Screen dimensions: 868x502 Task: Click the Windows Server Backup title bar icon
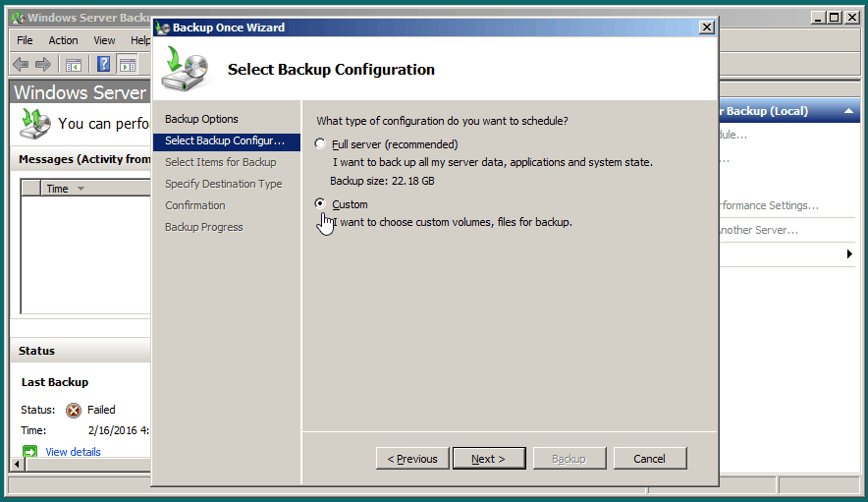pos(19,18)
